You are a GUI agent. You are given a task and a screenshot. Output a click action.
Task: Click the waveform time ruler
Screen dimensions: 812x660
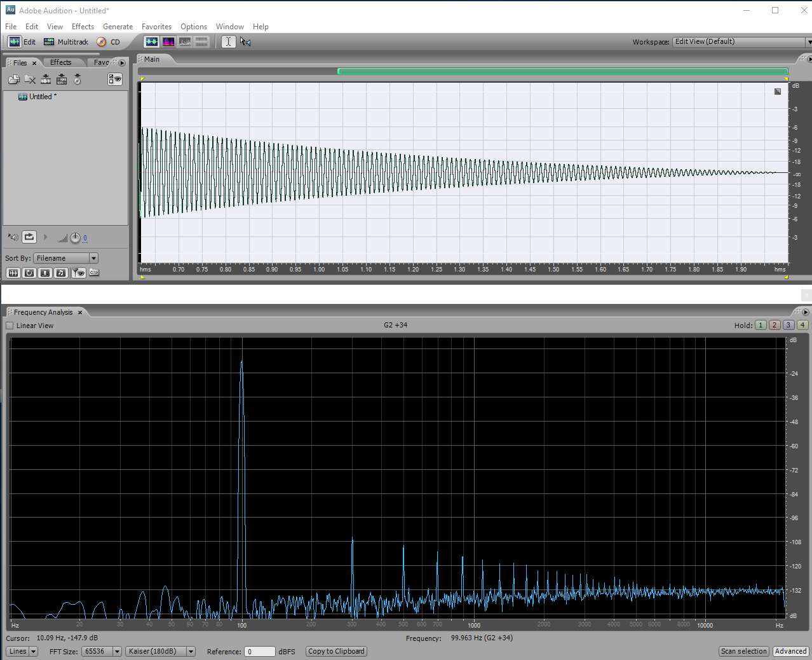[463, 269]
